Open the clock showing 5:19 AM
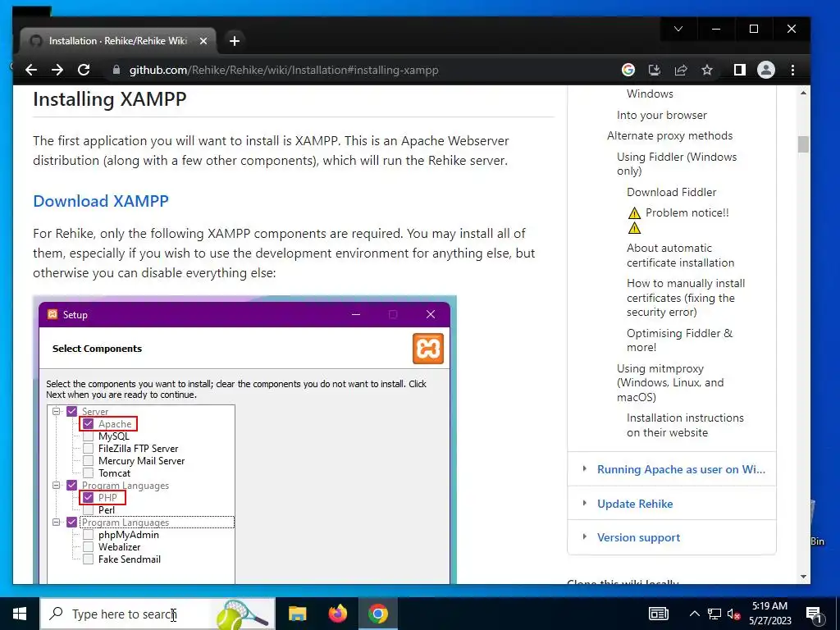Image resolution: width=840 pixels, height=630 pixels. (769, 614)
